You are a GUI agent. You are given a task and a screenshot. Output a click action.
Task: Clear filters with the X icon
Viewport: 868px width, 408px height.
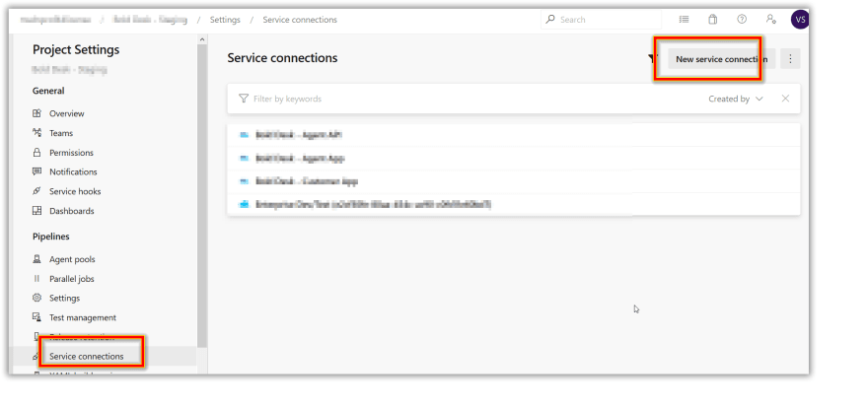(x=785, y=99)
